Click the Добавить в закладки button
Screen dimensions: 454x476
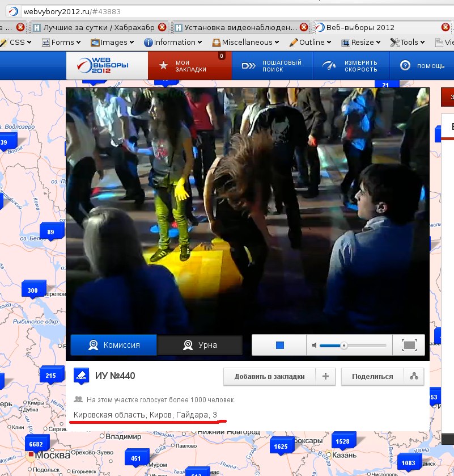click(x=269, y=376)
